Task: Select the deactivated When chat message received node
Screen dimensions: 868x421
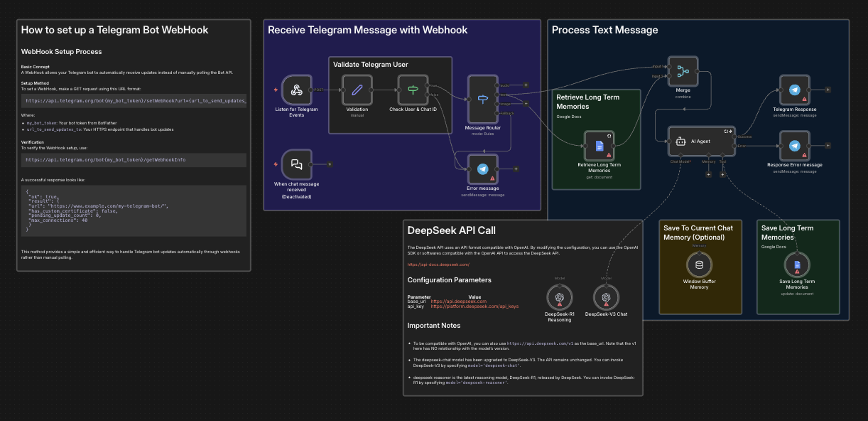Action: point(297,164)
